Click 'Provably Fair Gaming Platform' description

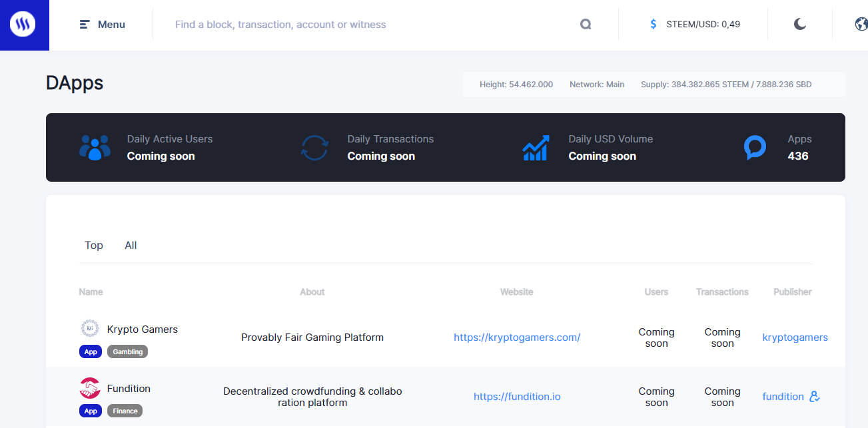coord(312,337)
